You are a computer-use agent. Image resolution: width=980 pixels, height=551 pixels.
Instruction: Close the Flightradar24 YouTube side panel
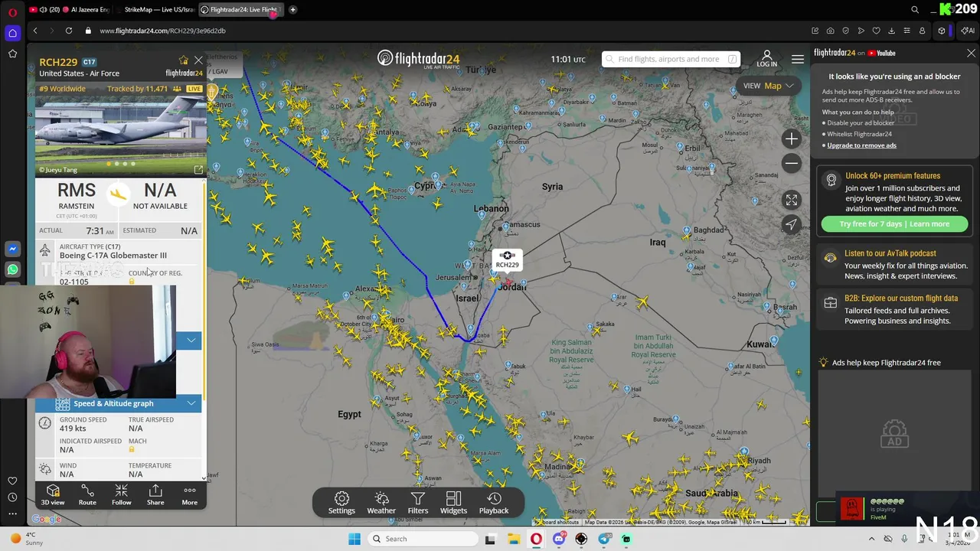[x=971, y=53]
